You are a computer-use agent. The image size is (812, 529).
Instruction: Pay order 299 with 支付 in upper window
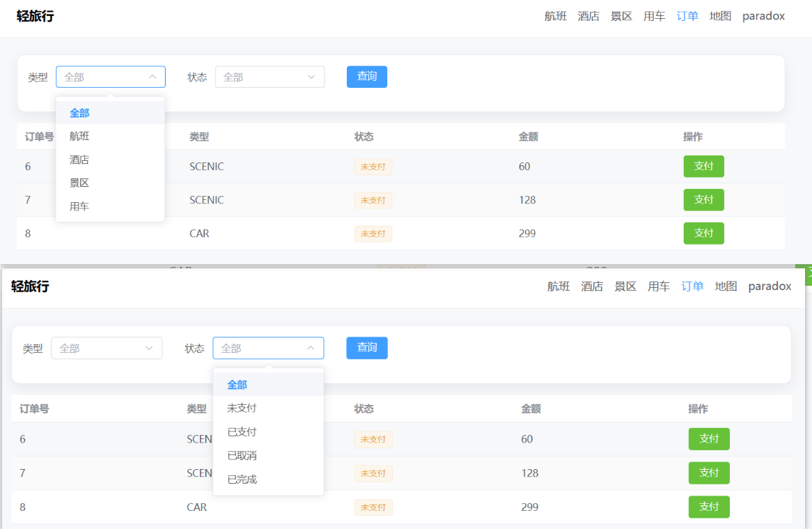click(703, 233)
